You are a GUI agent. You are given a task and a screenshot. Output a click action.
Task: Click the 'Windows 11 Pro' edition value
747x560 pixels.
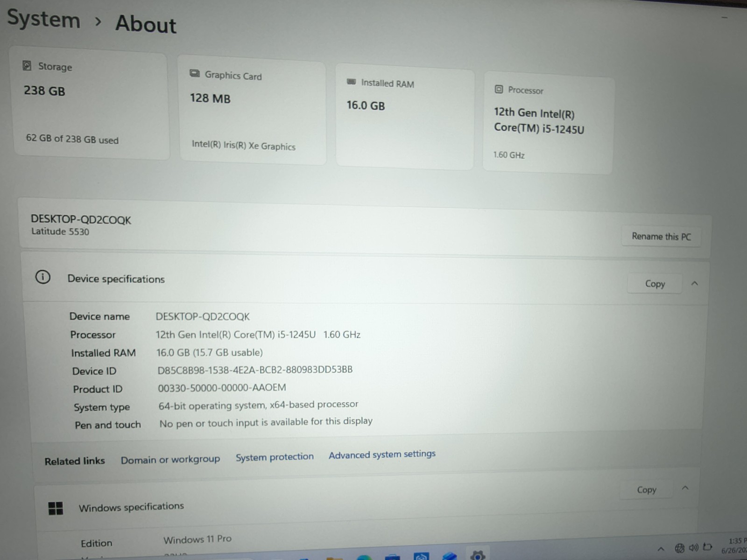pos(197,539)
